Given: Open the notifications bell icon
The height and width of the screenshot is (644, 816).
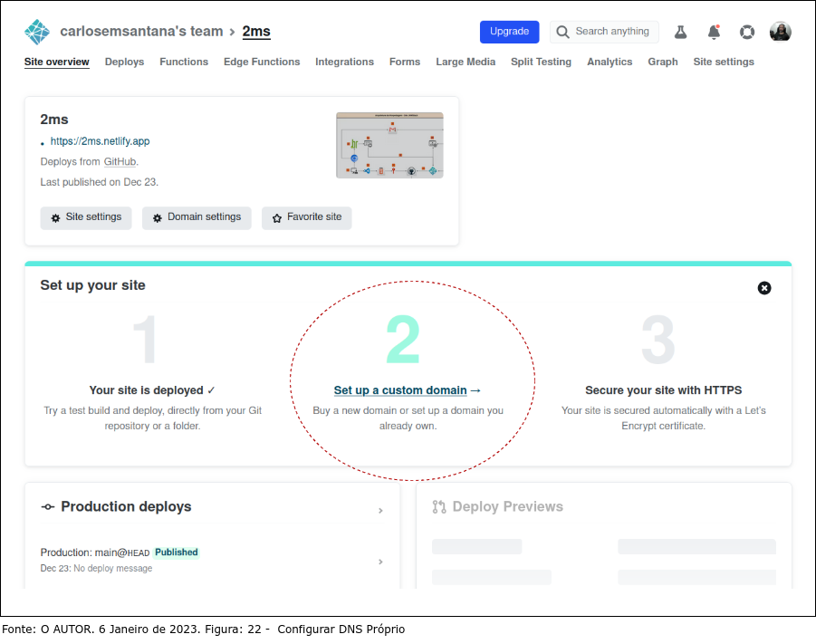Looking at the screenshot, I should pos(714,33).
